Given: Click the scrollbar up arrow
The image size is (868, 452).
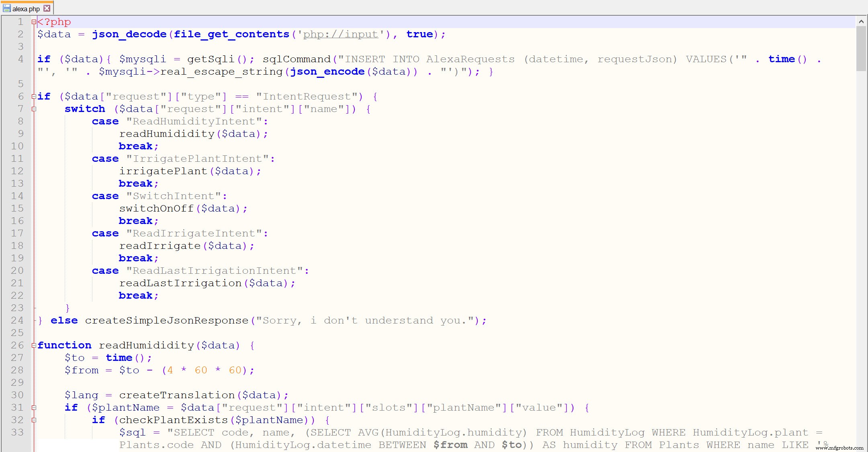Looking at the screenshot, I should pyautogui.click(x=861, y=22).
